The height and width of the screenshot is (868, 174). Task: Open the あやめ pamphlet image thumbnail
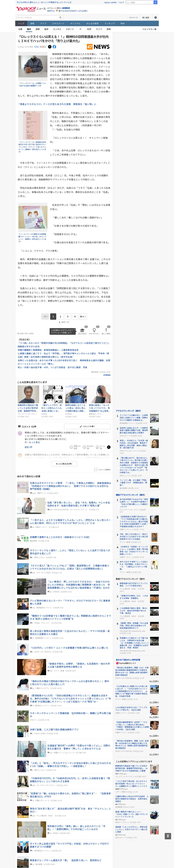pos(33,217)
